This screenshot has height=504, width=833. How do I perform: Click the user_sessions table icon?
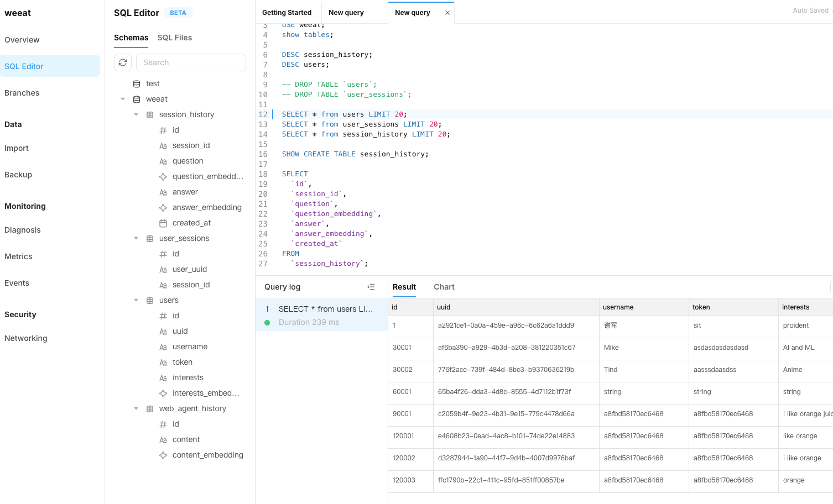(x=150, y=239)
